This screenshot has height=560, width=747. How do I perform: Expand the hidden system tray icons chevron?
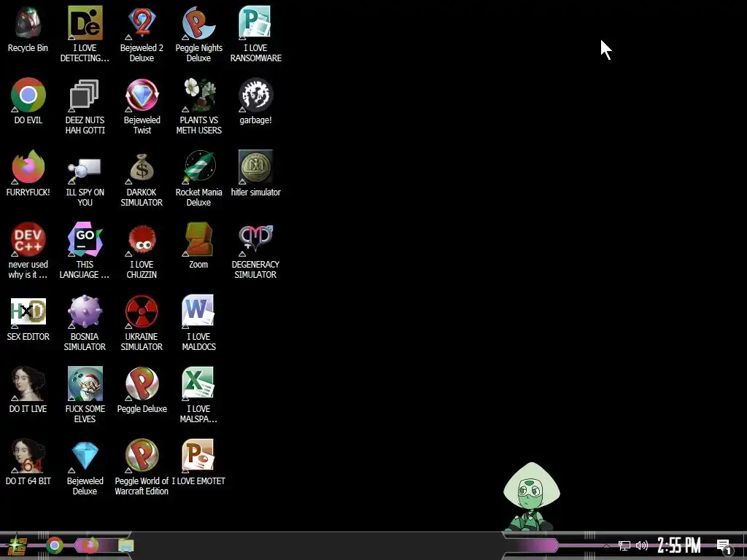606,545
